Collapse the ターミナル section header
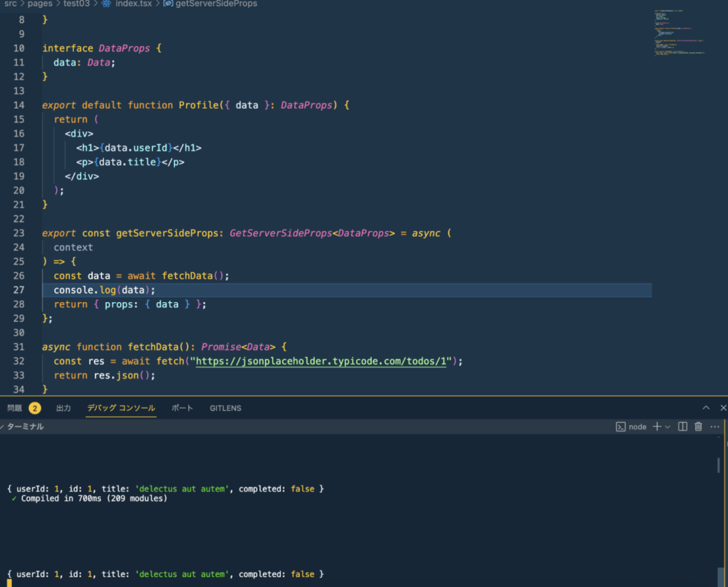Screen dimensions: 728x587 pyautogui.click(x=23, y=426)
